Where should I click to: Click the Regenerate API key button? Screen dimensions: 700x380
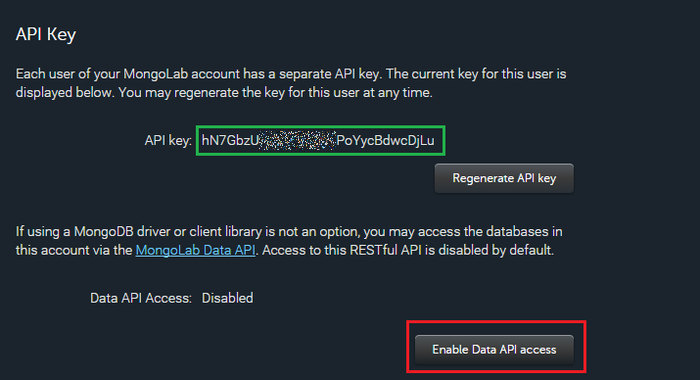pyautogui.click(x=504, y=178)
